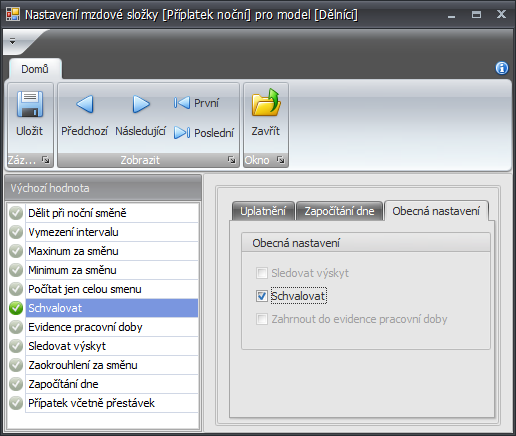Jump to the last record with Poslední
516x436 pixels.
(204, 133)
